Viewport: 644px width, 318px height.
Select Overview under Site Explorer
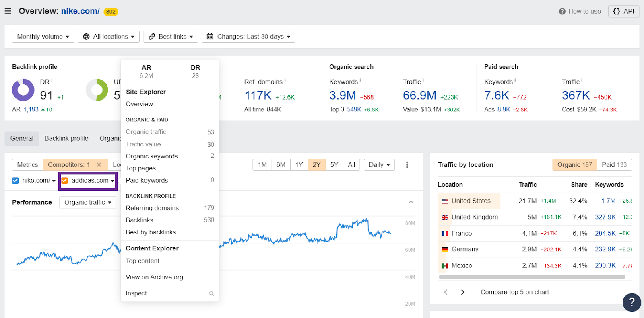pyautogui.click(x=139, y=104)
